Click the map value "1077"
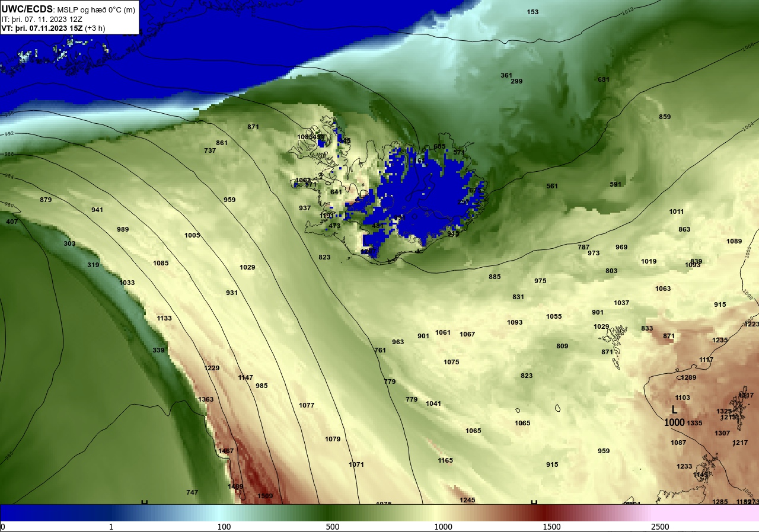 [307, 405]
